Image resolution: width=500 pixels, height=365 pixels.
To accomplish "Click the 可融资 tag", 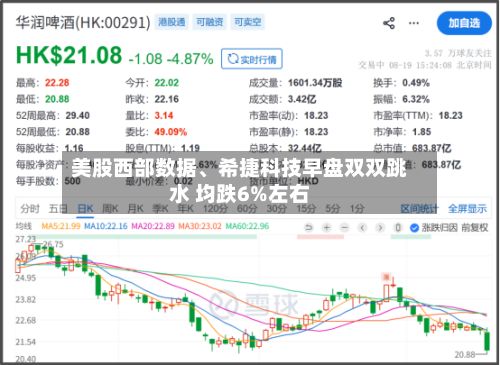I will click(x=209, y=22).
